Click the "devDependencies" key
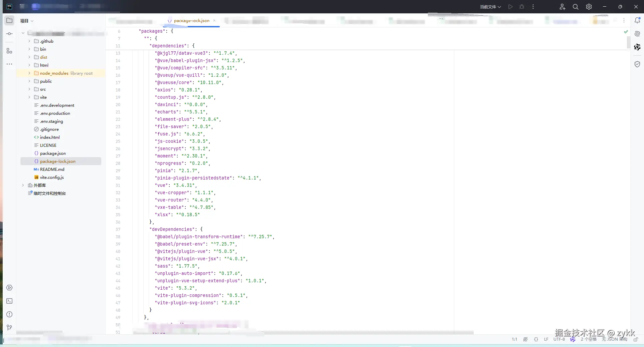Viewport: 644px width, 347px height. coord(172,230)
